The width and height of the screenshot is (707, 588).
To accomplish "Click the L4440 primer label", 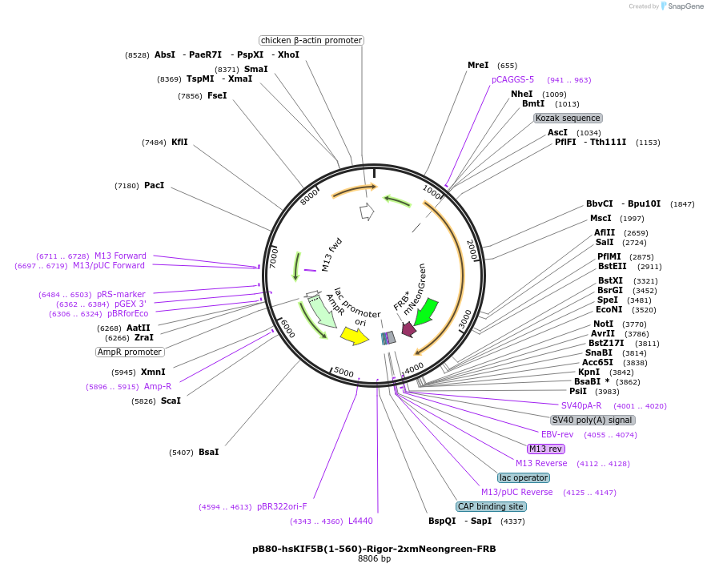I will pyautogui.click(x=360, y=521).
